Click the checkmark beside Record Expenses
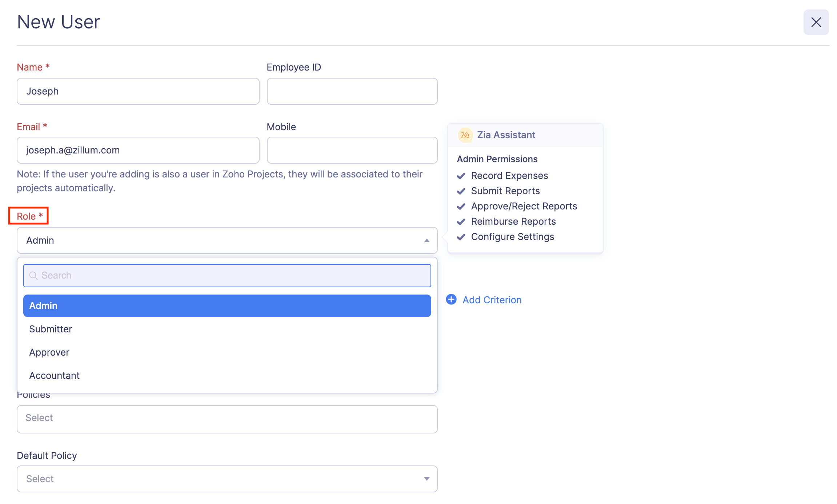The height and width of the screenshot is (504, 837). click(x=461, y=176)
